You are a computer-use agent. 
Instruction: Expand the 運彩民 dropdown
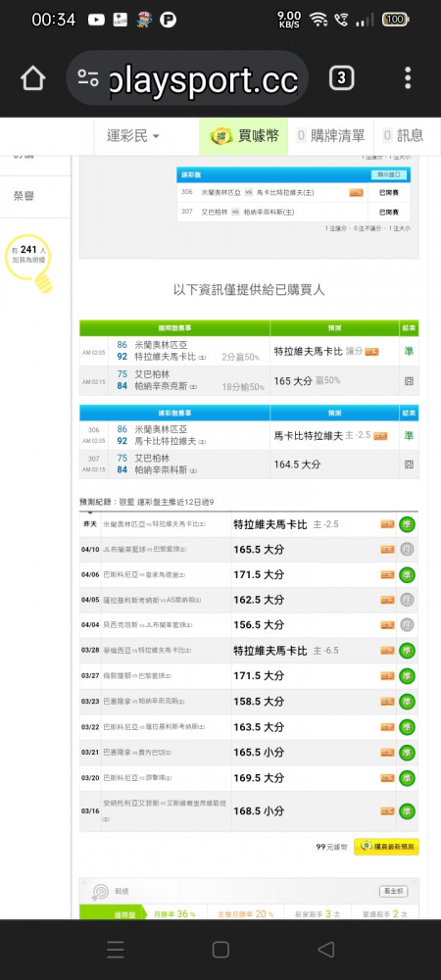[132, 135]
